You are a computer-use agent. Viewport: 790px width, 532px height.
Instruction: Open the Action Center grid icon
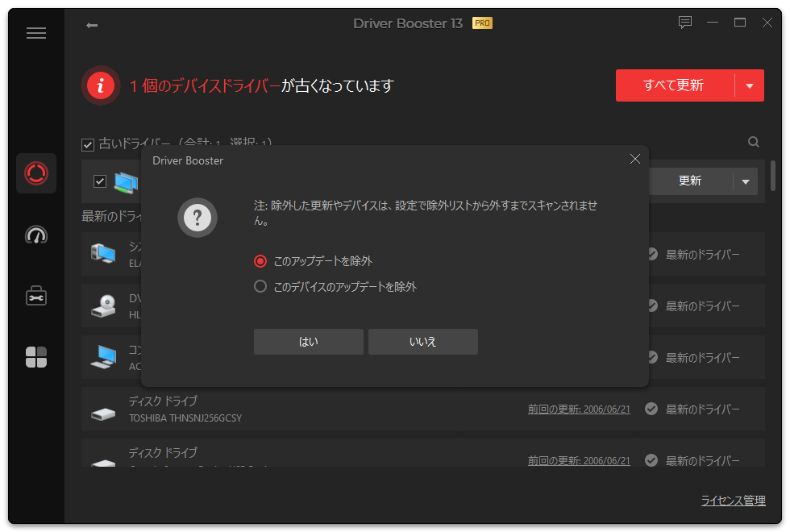point(36,357)
